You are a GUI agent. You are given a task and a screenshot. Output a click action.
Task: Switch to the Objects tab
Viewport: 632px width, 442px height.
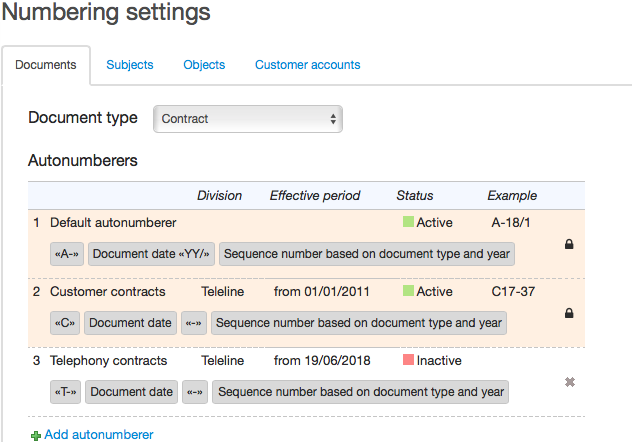204,65
